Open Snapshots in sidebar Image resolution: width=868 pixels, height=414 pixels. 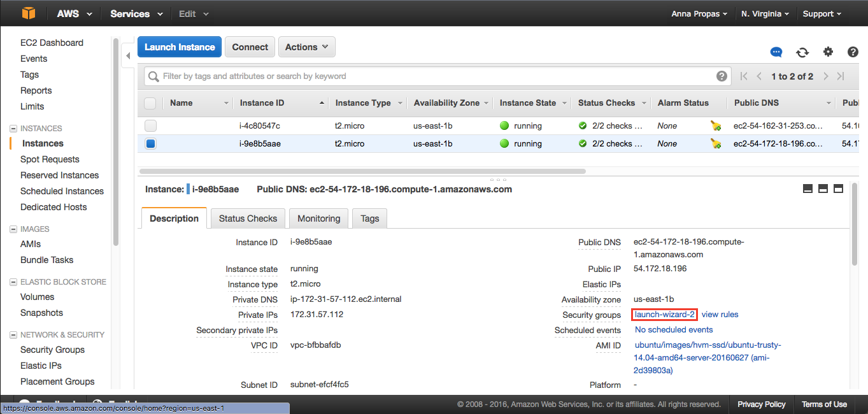(41, 313)
